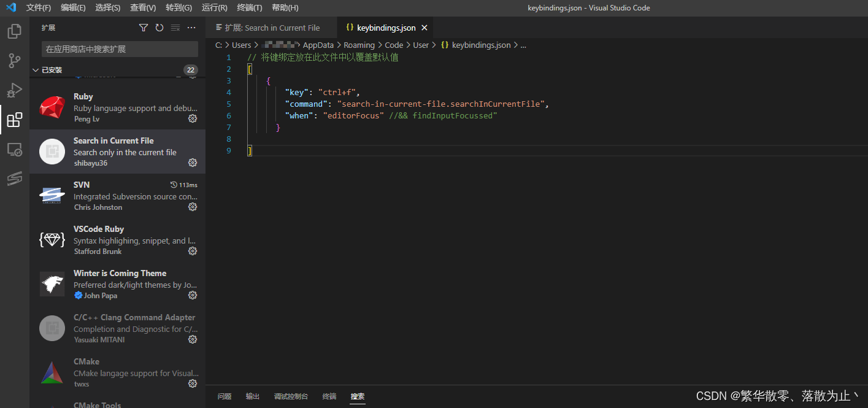Click the breadcrumb trailing ellipsis

pyautogui.click(x=523, y=45)
